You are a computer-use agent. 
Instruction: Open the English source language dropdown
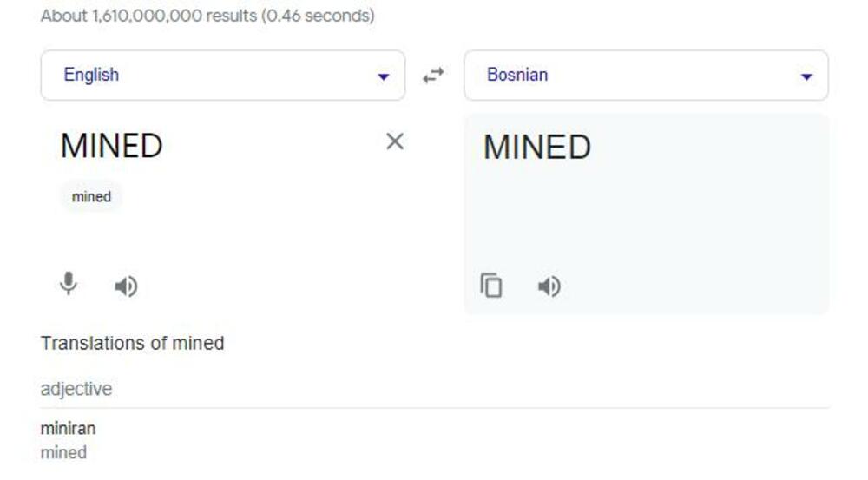(222, 76)
